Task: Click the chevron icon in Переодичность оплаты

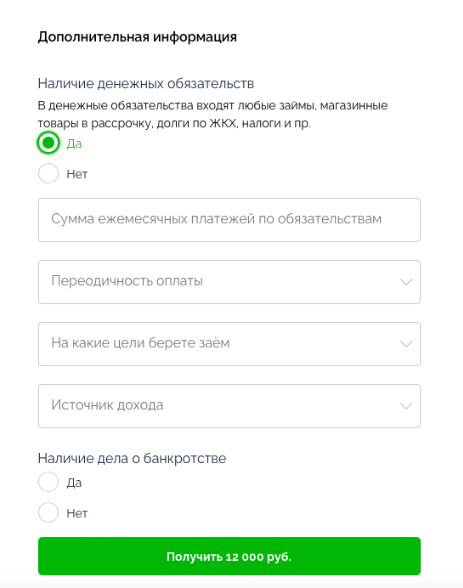Action: click(406, 282)
